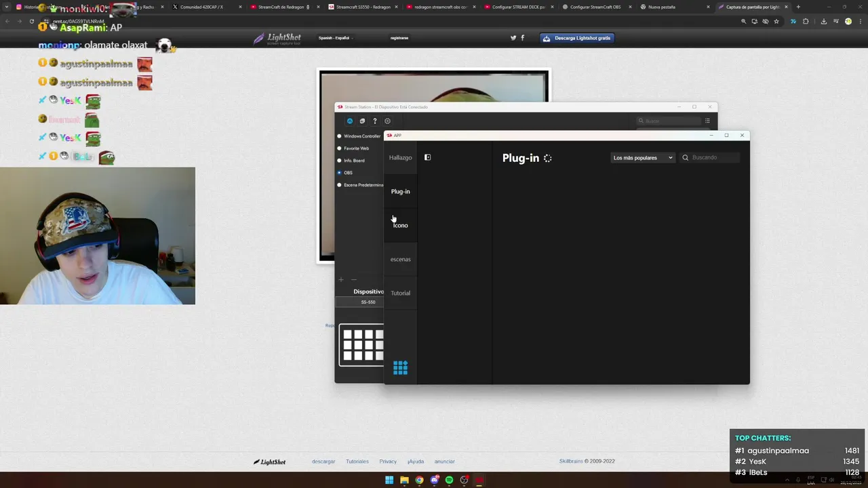Click the key grid thumbnail in Stream Station
The width and height of the screenshot is (868, 488).
[x=361, y=346]
